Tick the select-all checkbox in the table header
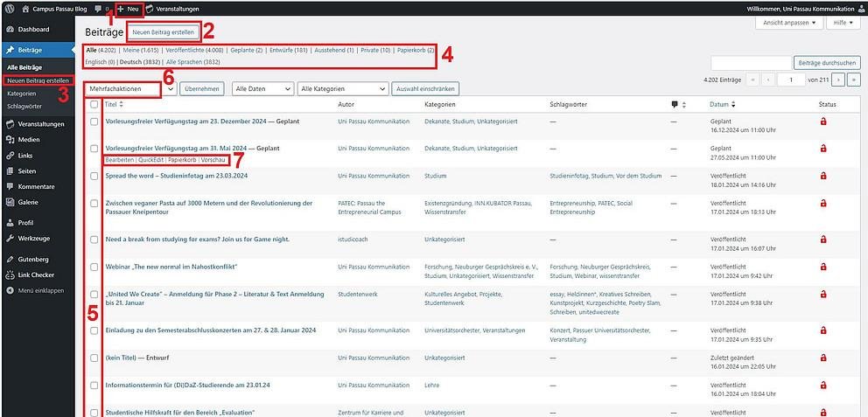The height and width of the screenshot is (417, 868). coord(94,105)
